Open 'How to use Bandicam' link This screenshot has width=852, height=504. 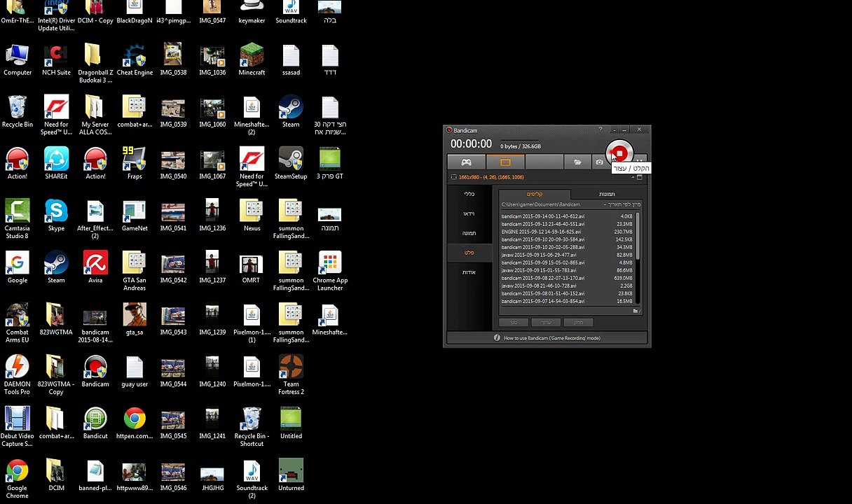[x=552, y=338]
